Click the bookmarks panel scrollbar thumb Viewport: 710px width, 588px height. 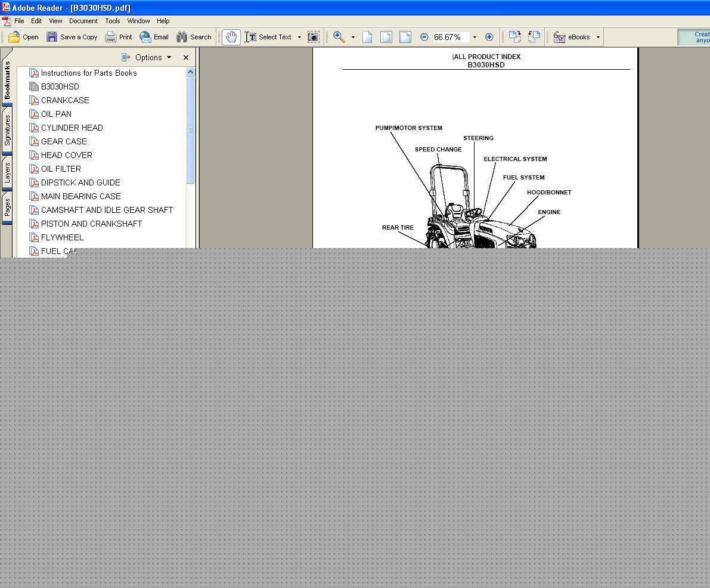[x=190, y=130]
